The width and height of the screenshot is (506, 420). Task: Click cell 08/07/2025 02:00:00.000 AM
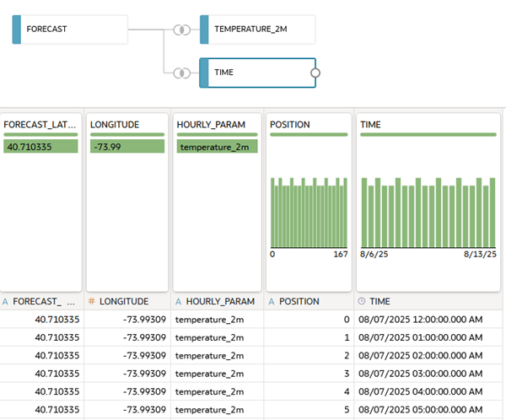tap(428, 355)
